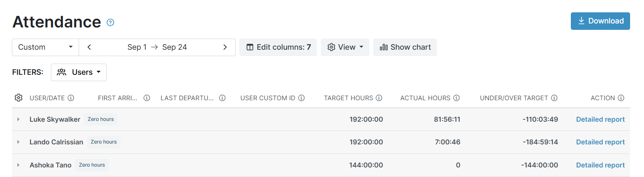Click the TARGET HOURS column header

(348, 98)
